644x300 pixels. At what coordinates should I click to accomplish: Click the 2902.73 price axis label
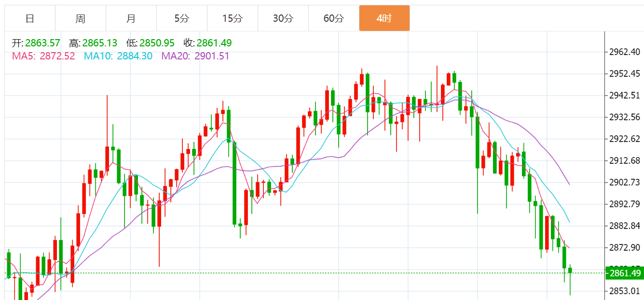point(624,182)
